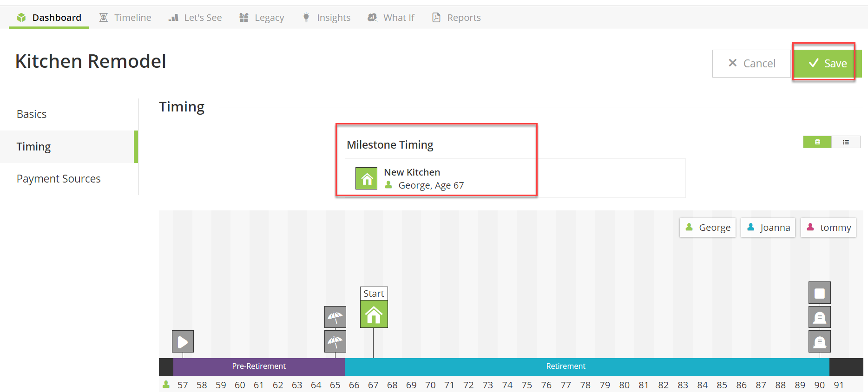This screenshot has height=392, width=868.
Task: Toggle Joanna person filter
Action: coord(768,228)
